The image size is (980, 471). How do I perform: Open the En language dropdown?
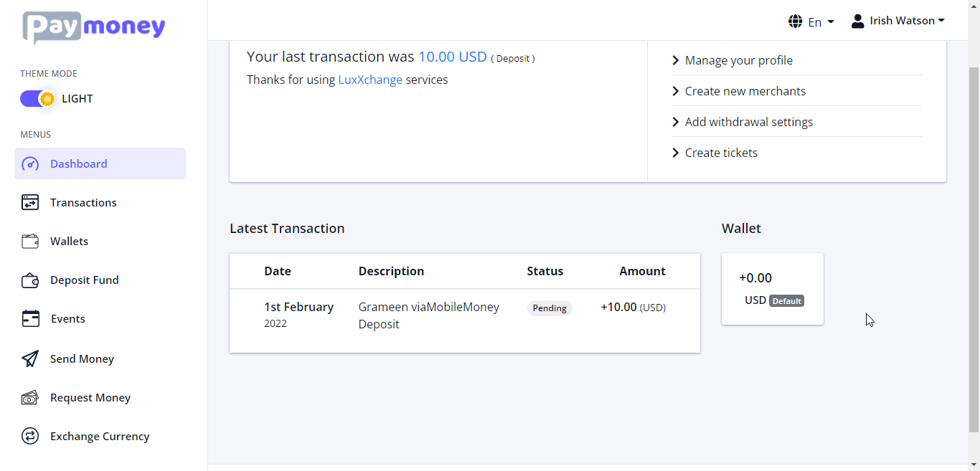point(811,22)
